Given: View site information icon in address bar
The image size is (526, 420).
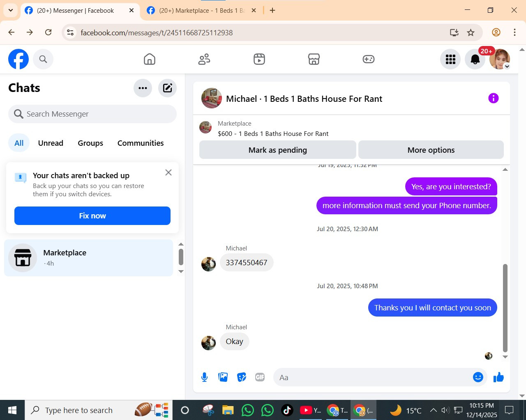Looking at the screenshot, I should (x=71, y=32).
